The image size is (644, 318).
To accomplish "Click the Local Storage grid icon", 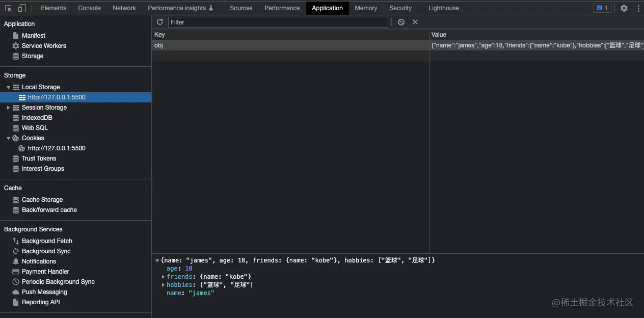I will (16, 87).
